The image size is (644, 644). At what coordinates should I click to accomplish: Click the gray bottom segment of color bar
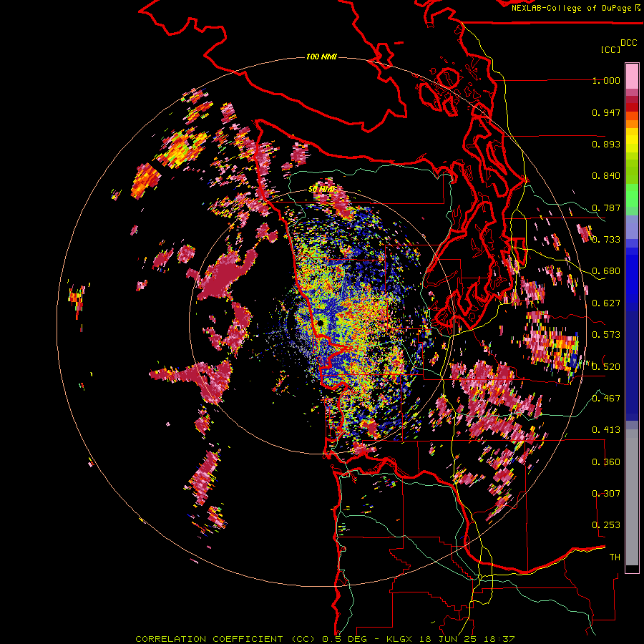coord(632,497)
